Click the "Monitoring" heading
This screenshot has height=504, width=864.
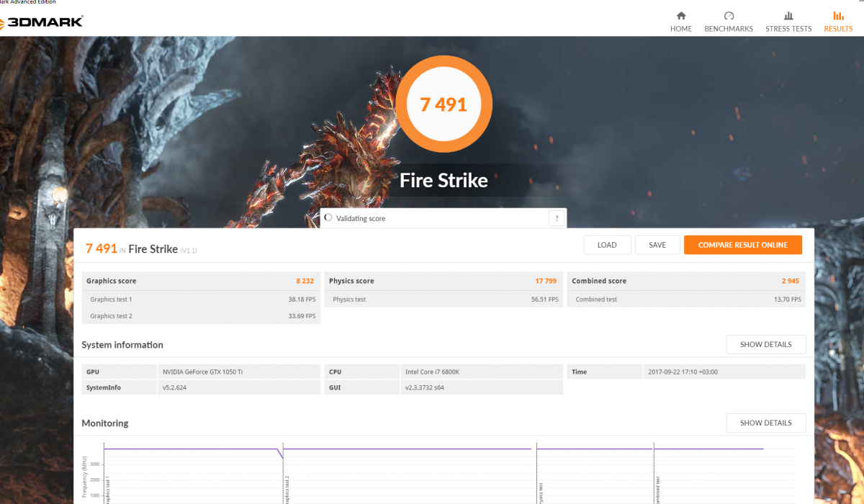click(x=105, y=423)
